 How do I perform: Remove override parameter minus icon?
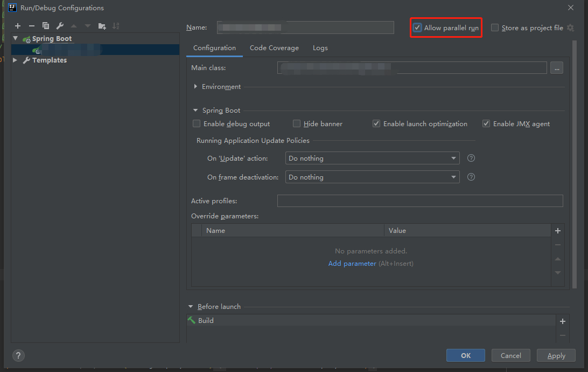click(558, 245)
